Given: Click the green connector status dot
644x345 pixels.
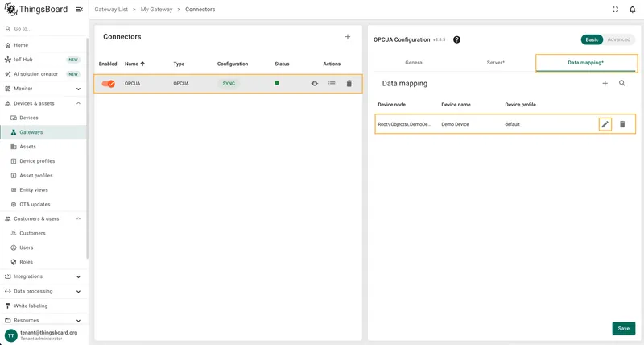Looking at the screenshot, I should [277, 83].
